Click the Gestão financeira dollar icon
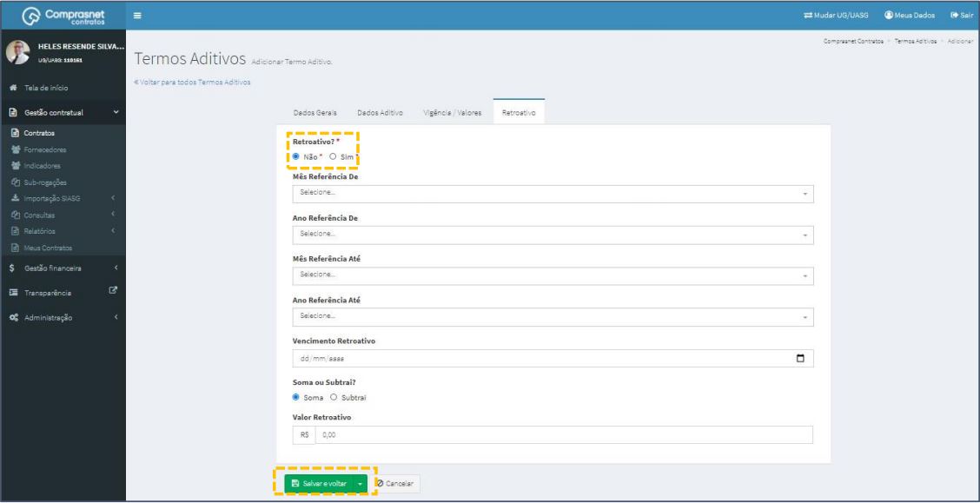The width and height of the screenshot is (980, 503). point(12,268)
